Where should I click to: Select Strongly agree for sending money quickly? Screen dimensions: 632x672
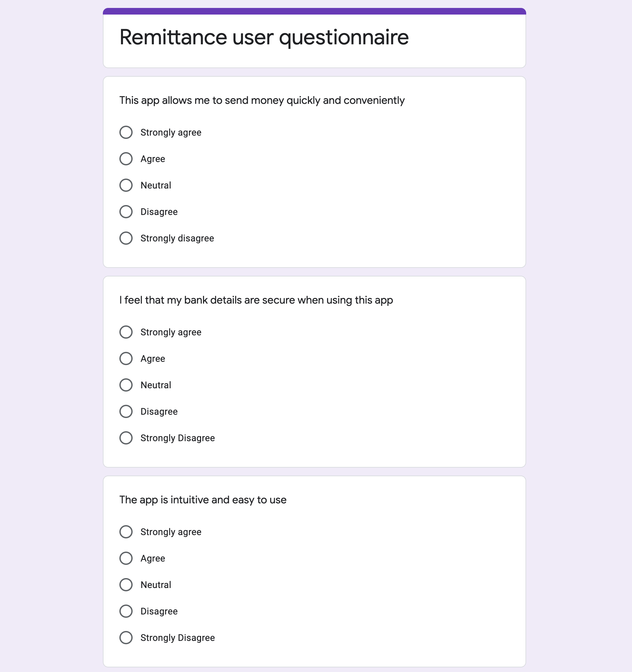coord(126,133)
